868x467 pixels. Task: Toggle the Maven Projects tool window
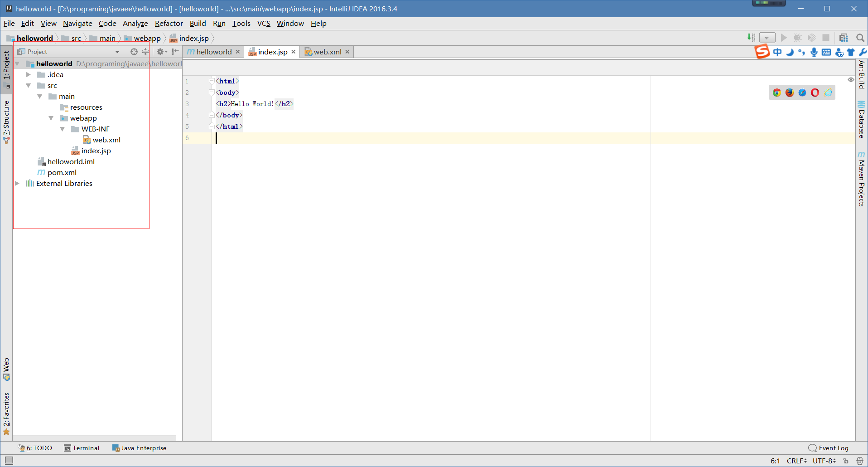coord(862,179)
